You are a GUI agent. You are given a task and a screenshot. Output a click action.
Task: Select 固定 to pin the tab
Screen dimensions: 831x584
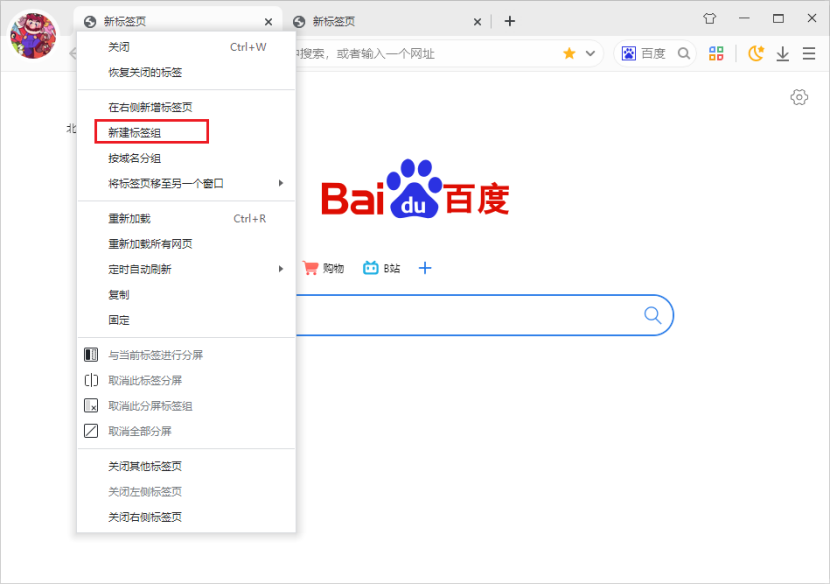[119, 320]
